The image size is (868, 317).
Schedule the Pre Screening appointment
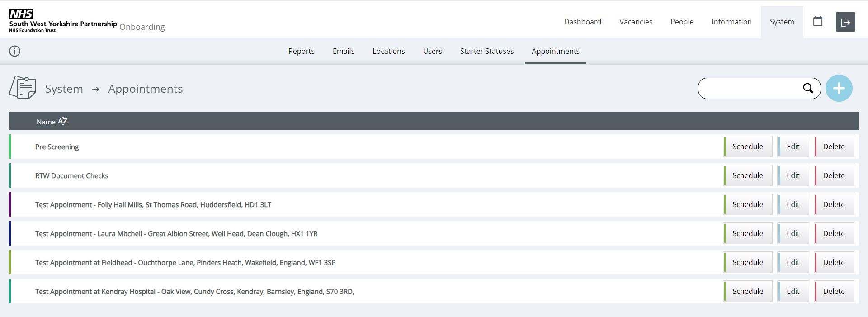(747, 147)
